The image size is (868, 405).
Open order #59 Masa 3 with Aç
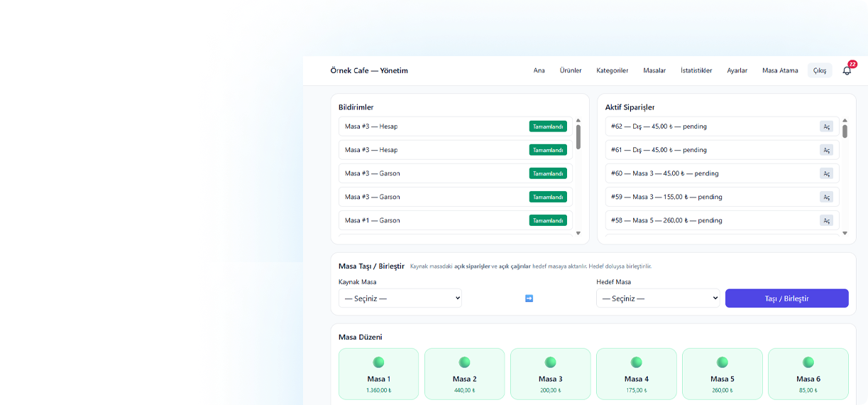click(826, 197)
